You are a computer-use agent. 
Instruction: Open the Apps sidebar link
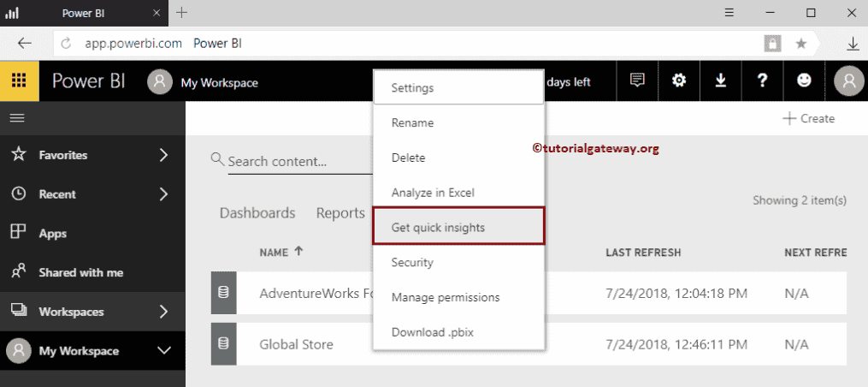[52, 234]
